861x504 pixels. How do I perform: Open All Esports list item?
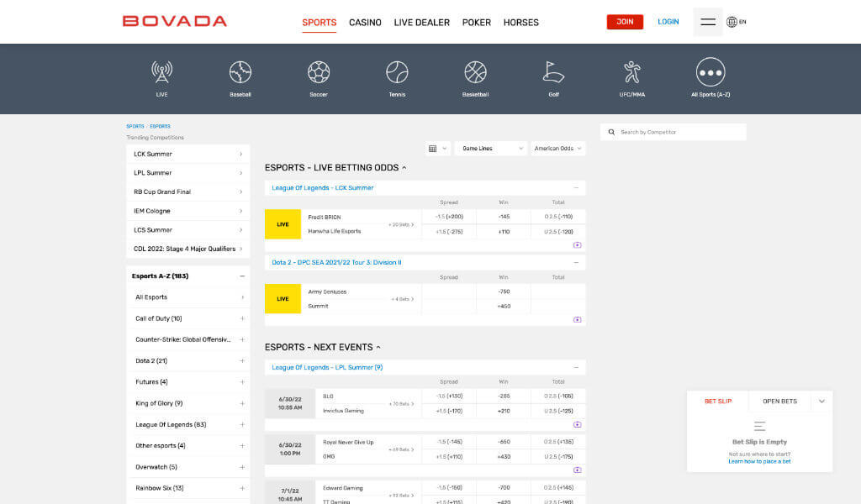coord(188,297)
